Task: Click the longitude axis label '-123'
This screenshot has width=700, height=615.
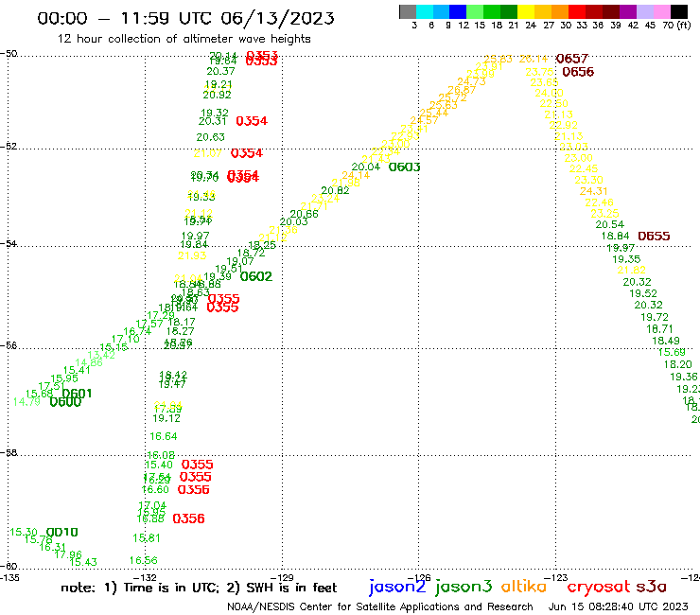Action: [556, 577]
